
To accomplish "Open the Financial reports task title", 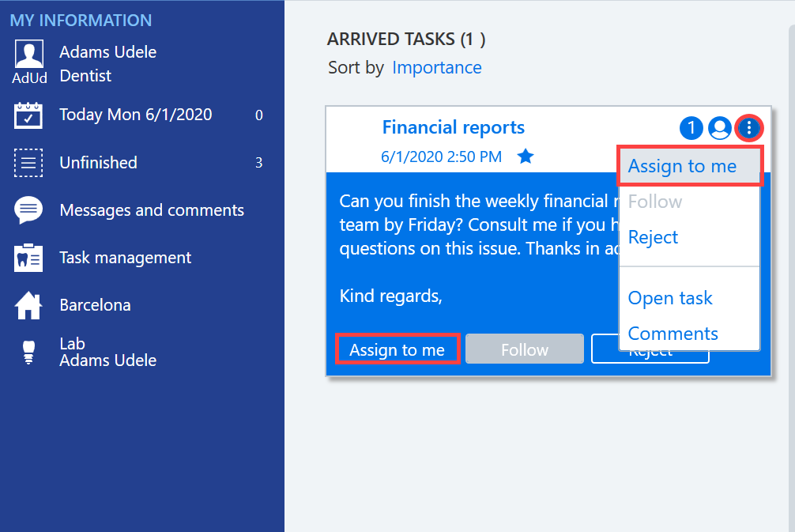I will pos(454,127).
